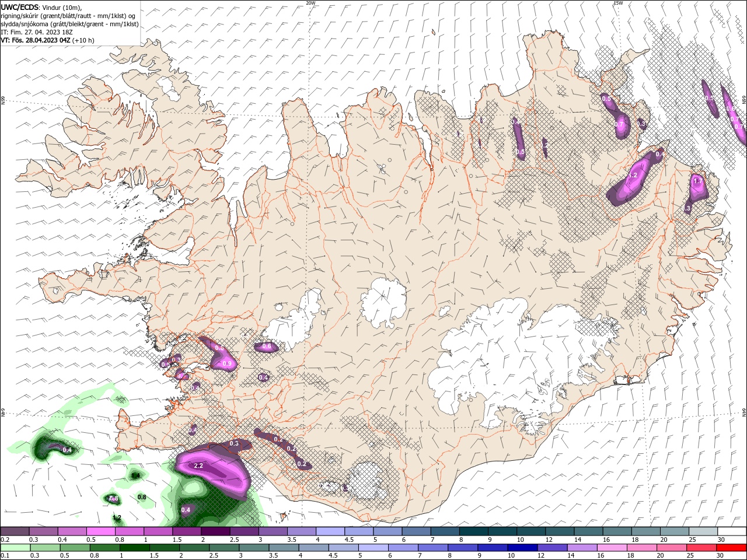Viewport: 747px width, 560px height.
Task: Click the 0.8 rain value offshore in the southwest
Action: pyautogui.click(x=141, y=497)
